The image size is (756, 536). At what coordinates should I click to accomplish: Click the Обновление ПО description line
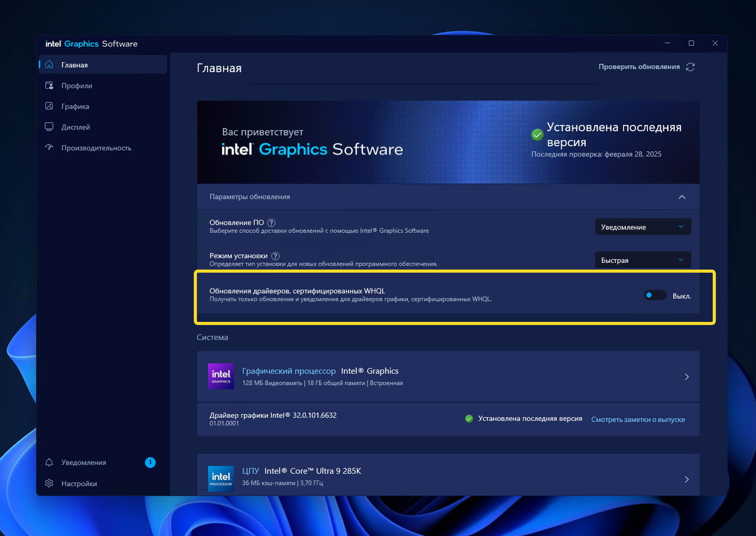(x=319, y=231)
